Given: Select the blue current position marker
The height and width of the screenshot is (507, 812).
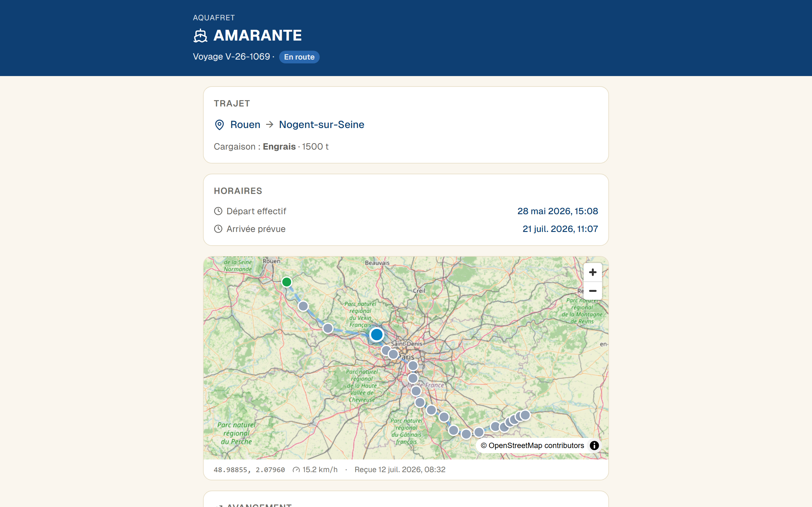Looking at the screenshot, I should [377, 334].
